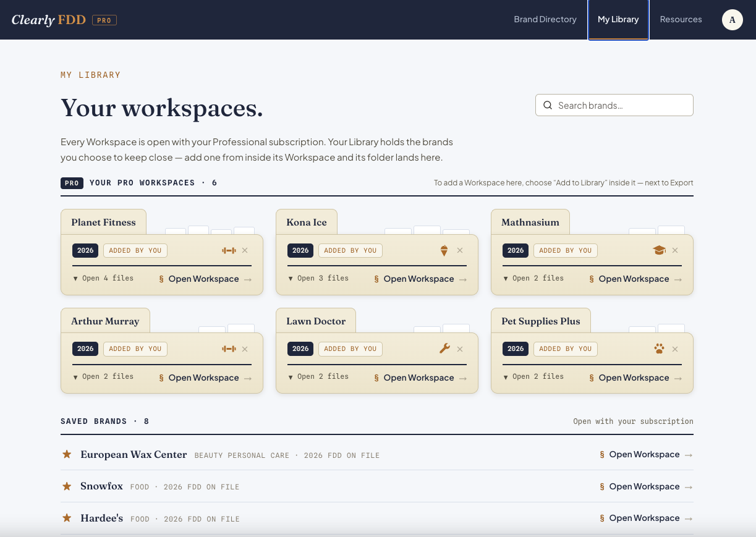Open the user avatar "A" menu

733,20
